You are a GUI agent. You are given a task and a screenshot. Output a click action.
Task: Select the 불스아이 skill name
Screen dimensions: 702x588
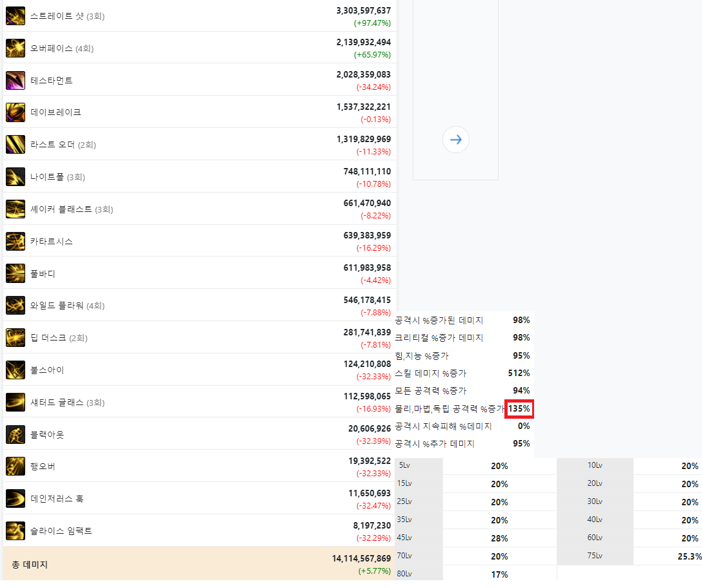click(47, 370)
